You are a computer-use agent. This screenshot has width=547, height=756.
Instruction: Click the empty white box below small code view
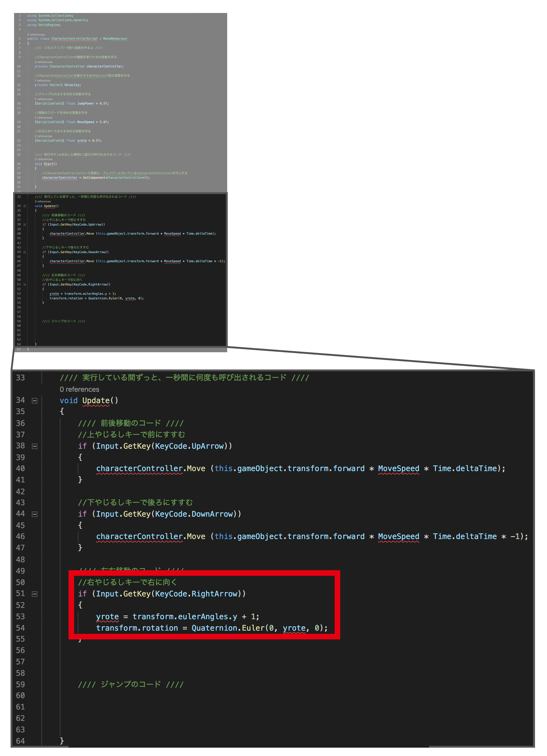120,361
